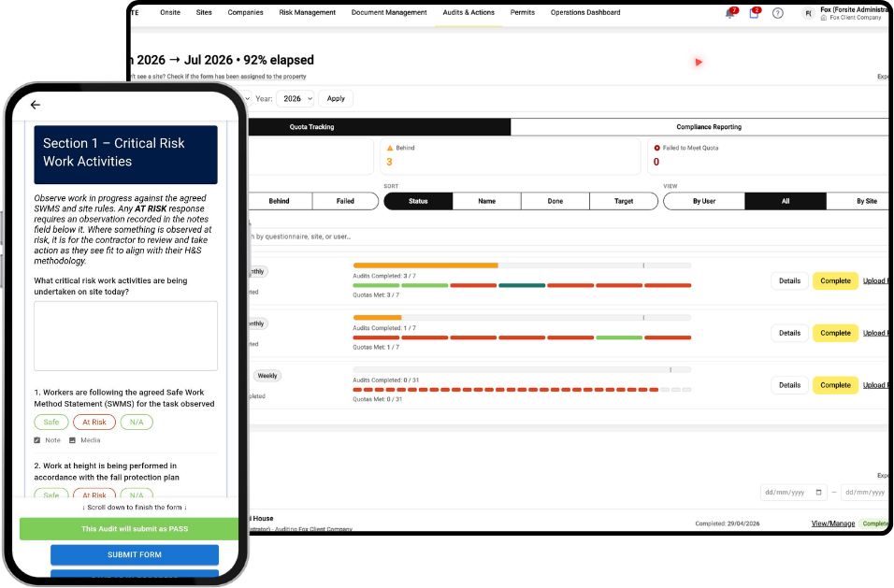Open Details for the 0 / 31 audits row
The width and height of the screenshot is (894, 588).
click(x=789, y=386)
